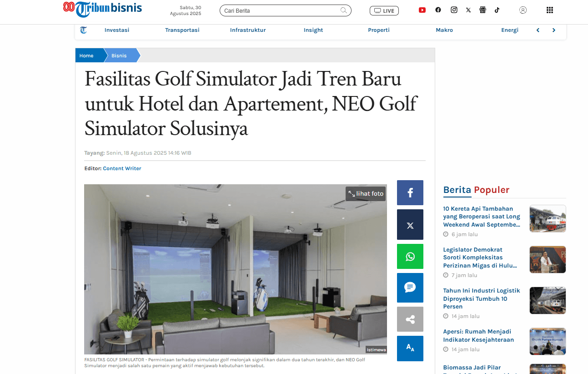Open the Infrastruktur category
The height and width of the screenshot is (374, 588).
coord(248,30)
